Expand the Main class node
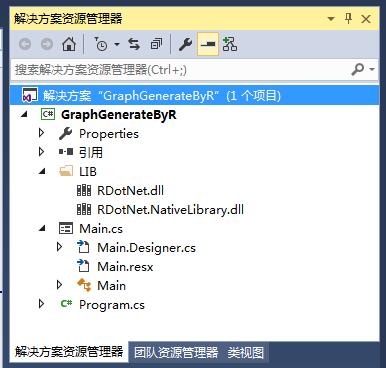 [60, 285]
